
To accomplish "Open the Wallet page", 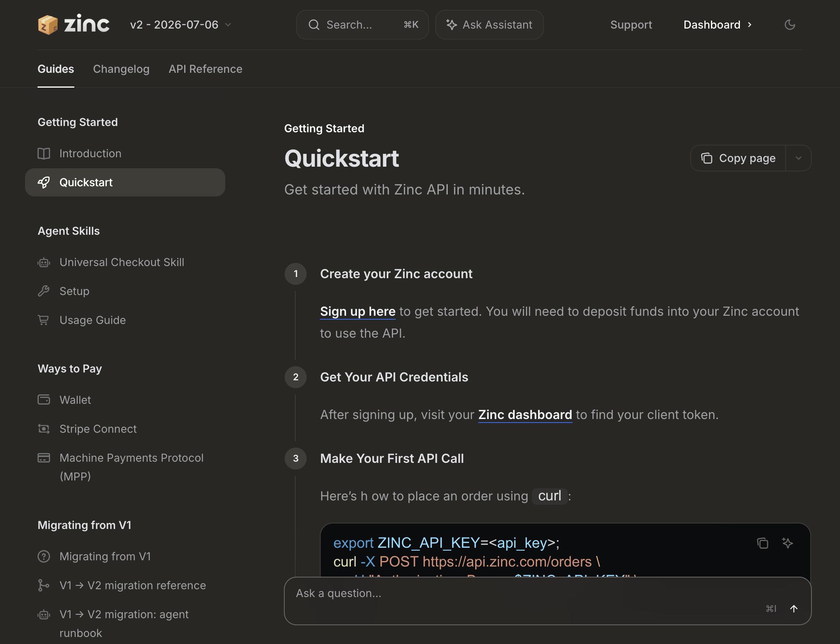I will [x=75, y=400].
